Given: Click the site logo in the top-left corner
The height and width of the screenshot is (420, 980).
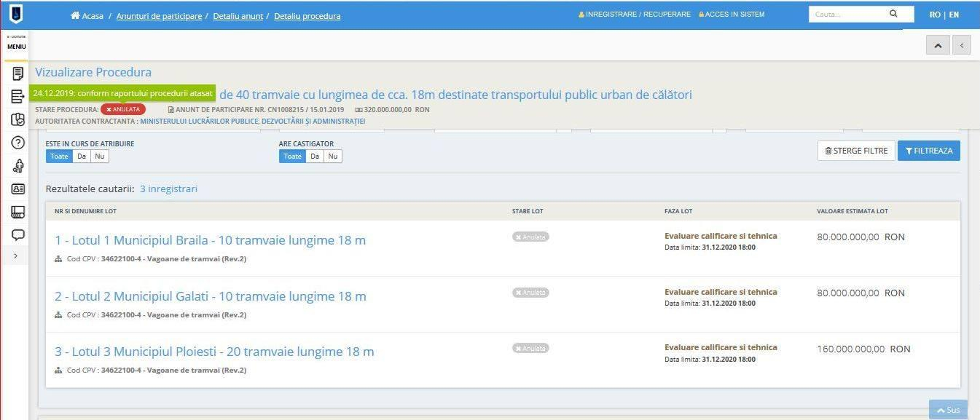Looking at the screenshot, I should (x=15, y=14).
